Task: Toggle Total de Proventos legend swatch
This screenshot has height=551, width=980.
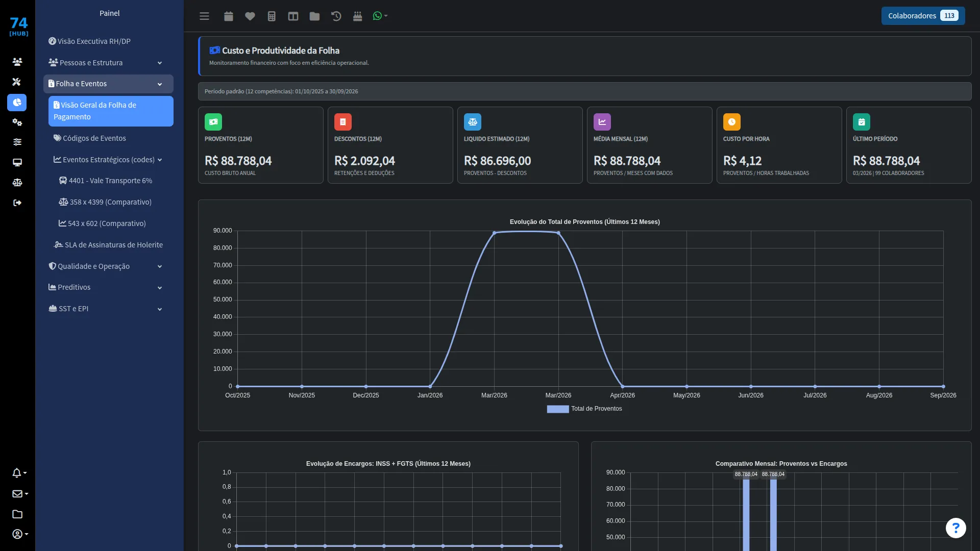Action: (x=557, y=409)
